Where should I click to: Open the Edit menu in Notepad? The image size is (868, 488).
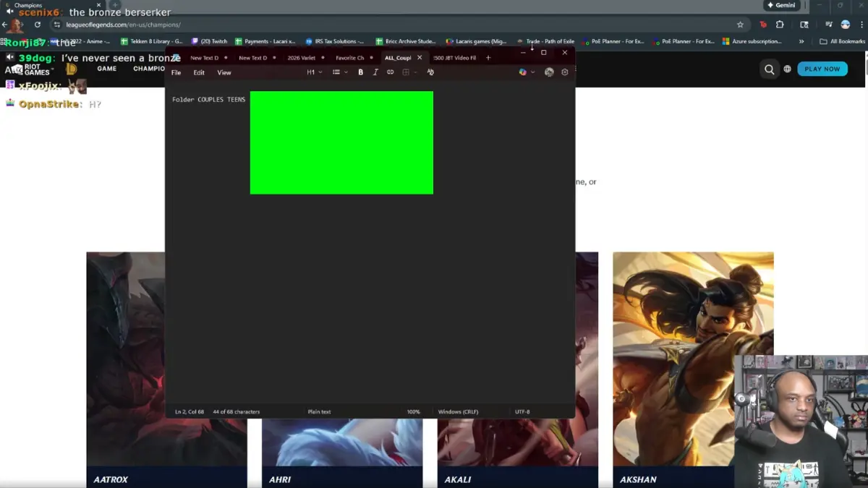[x=199, y=72]
